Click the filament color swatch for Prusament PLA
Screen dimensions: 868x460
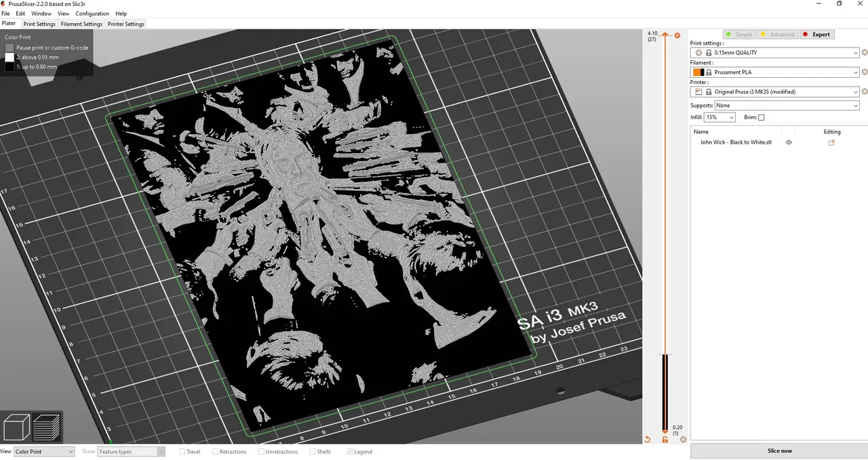[x=698, y=72]
